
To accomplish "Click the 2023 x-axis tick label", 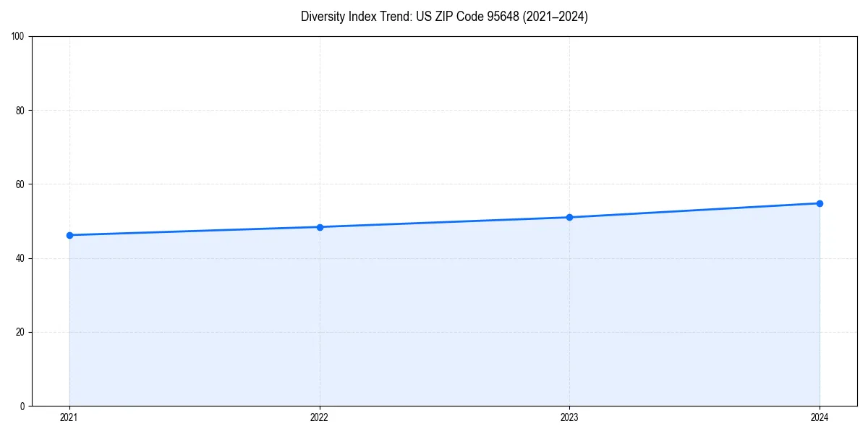I will (x=569, y=417).
